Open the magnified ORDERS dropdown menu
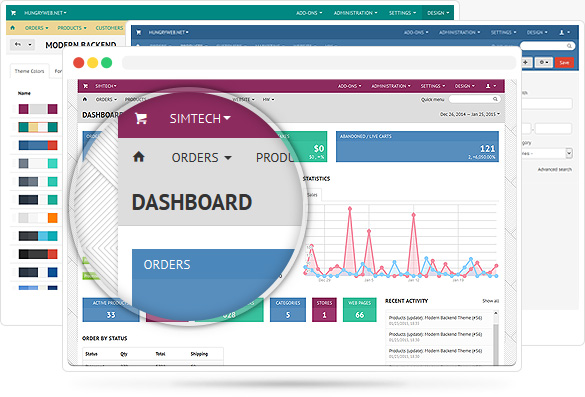The image size is (585, 397). tap(201, 157)
